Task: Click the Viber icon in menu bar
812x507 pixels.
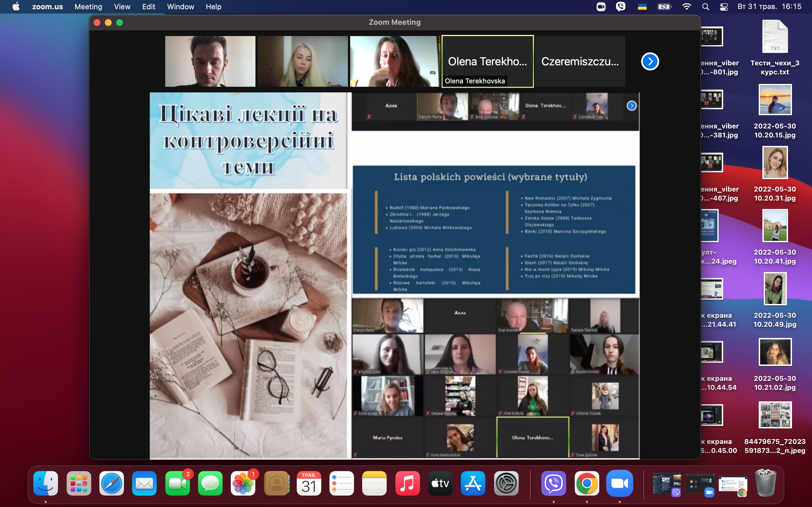Action: pyautogui.click(x=621, y=7)
